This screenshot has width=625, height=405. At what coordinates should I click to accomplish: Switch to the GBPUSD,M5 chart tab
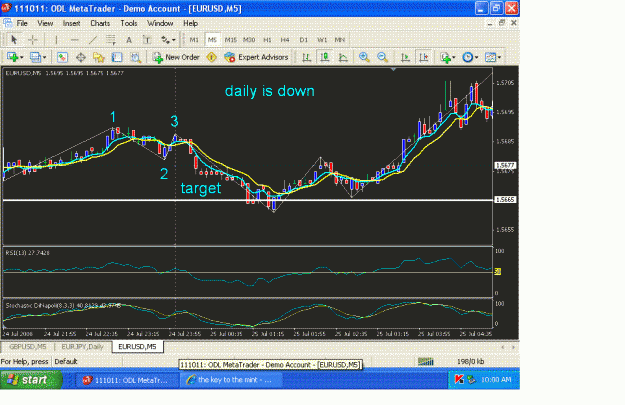coord(28,347)
